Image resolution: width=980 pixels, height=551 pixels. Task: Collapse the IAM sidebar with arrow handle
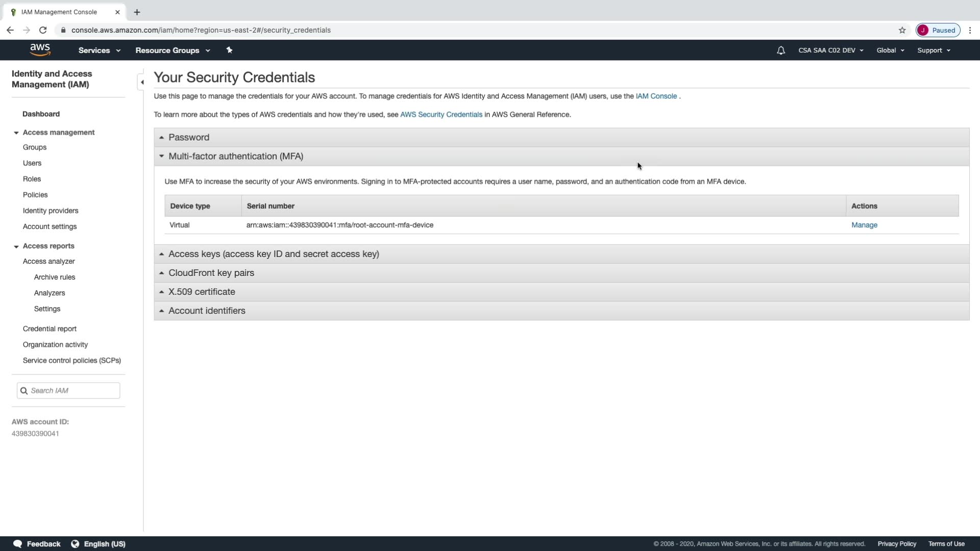point(141,82)
